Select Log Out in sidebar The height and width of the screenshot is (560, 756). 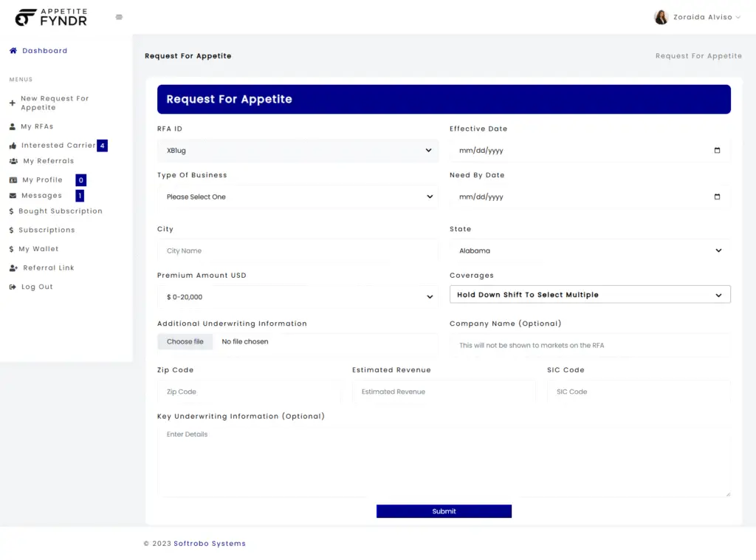[37, 287]
